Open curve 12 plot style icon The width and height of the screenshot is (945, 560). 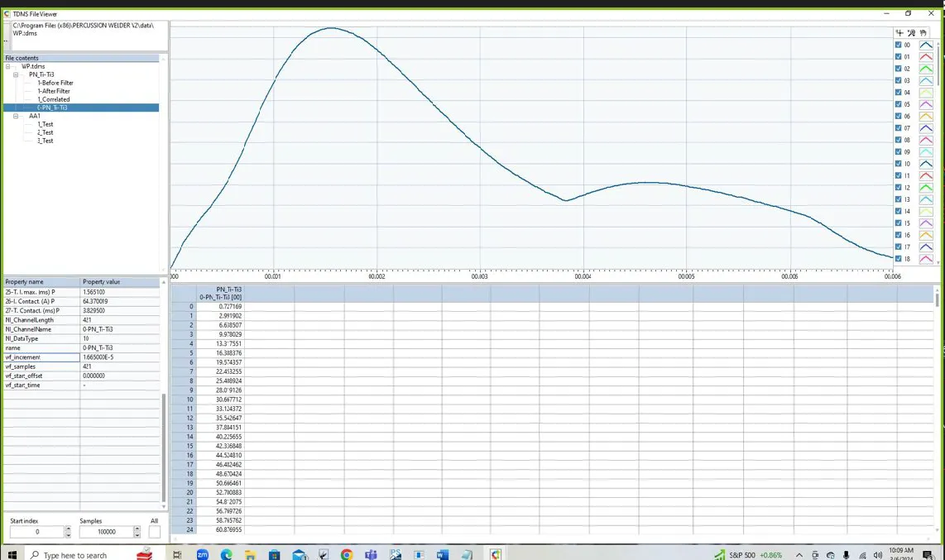point(926,187)
